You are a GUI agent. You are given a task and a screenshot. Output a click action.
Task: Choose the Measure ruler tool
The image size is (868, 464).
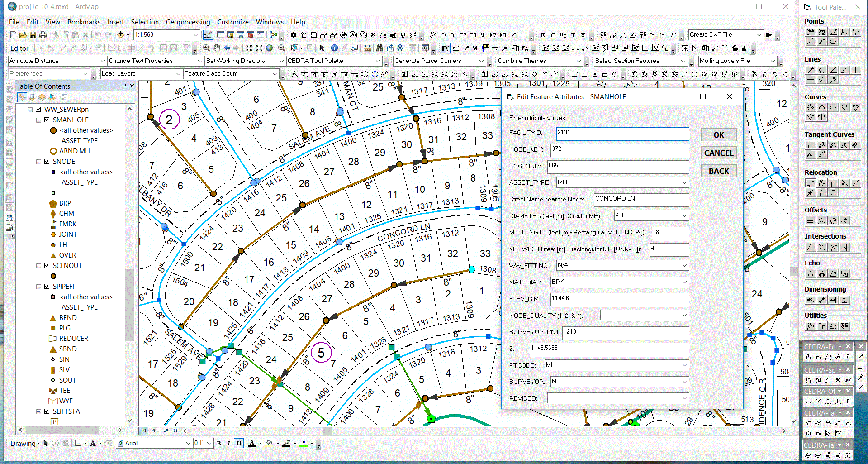[367, 48]
